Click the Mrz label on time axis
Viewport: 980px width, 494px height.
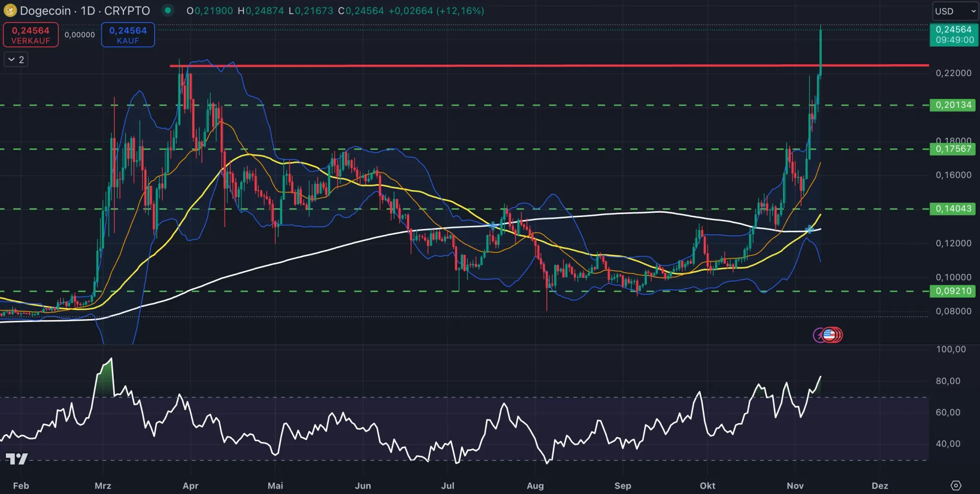[102, 486]
